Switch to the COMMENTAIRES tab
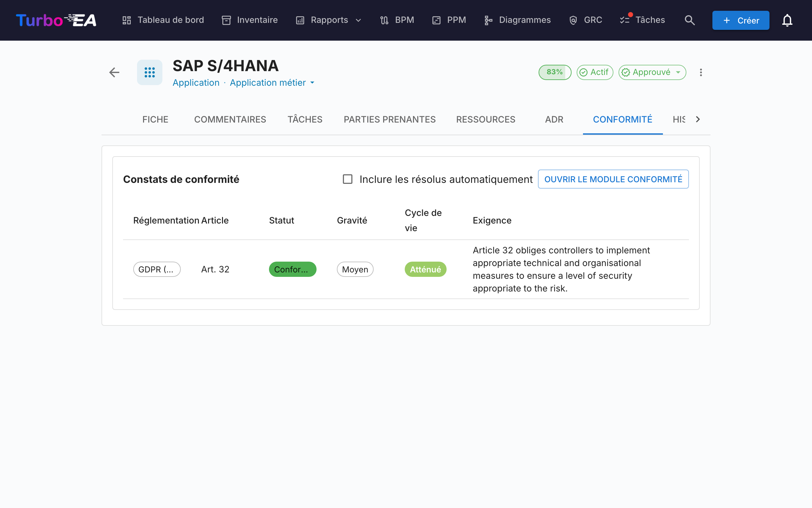This screenshot has height=508, width=812. coord(230,119)
